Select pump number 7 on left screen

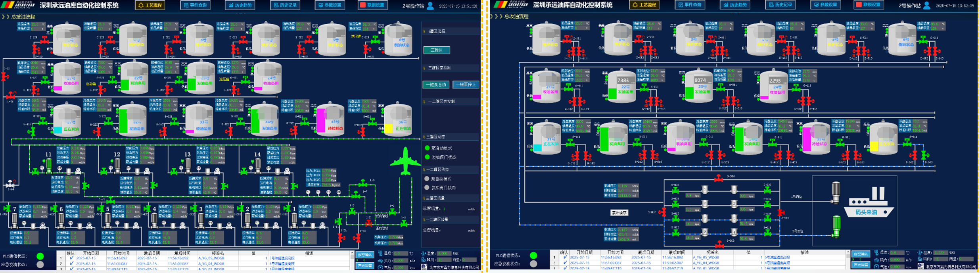15,219
